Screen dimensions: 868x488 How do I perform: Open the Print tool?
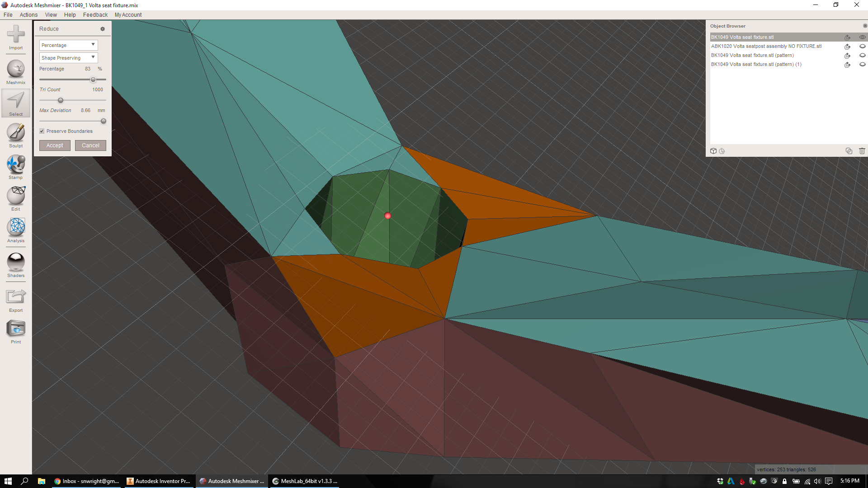tap(16, 332)
